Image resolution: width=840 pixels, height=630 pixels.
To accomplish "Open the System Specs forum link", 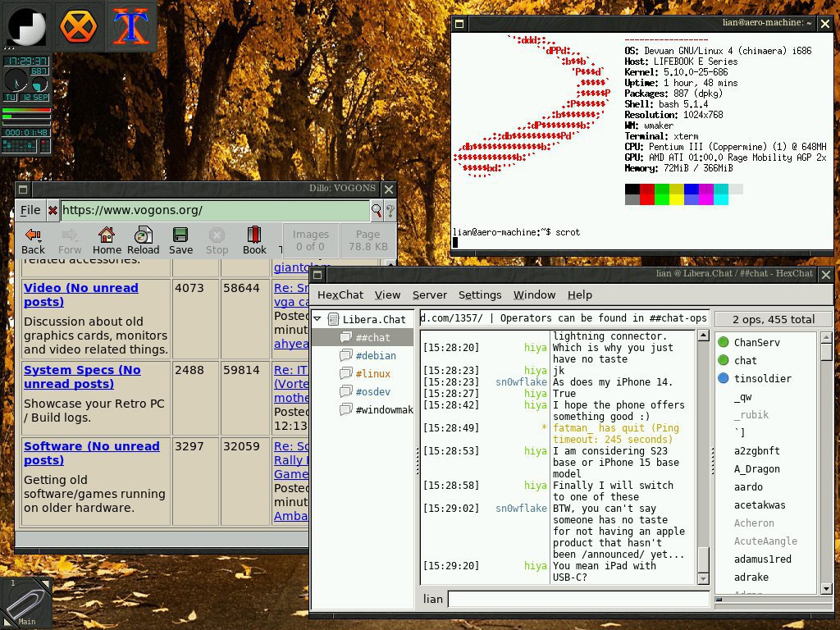I will (x=82, y=377).
